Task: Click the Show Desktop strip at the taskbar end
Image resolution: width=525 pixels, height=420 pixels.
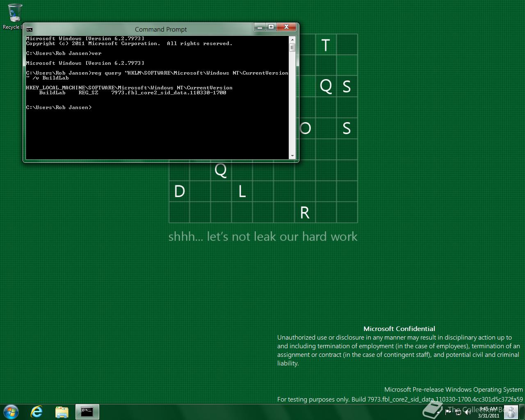Action: [x=522, y=412]
